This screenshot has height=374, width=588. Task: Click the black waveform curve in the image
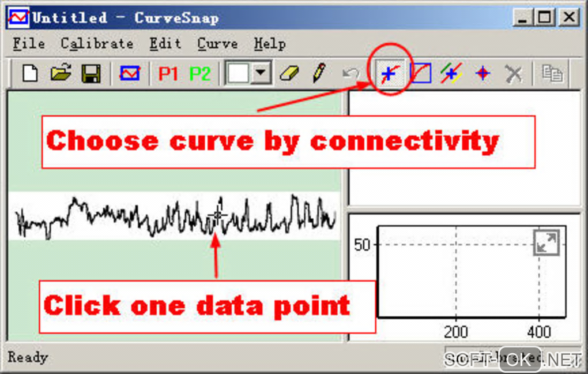[175, 216]
